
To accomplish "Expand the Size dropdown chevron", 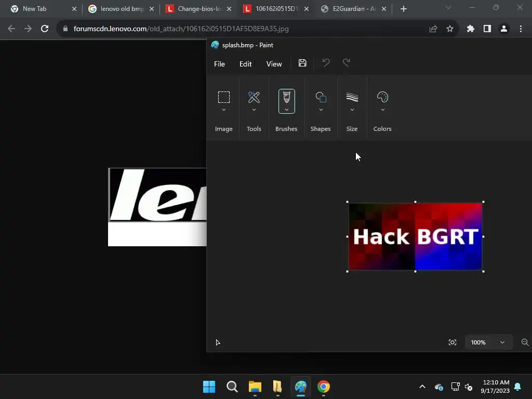I will tap(352, 110).
